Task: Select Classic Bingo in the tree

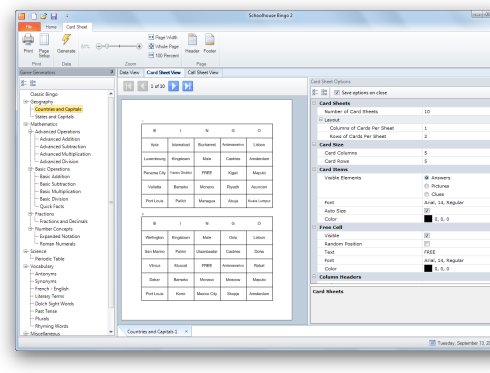Action: (44, 94)
